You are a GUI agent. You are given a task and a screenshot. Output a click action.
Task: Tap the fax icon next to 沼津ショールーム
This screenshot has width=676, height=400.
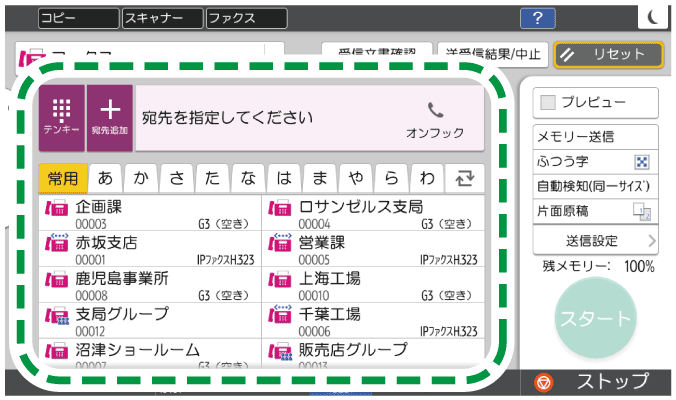coord(56,351)
